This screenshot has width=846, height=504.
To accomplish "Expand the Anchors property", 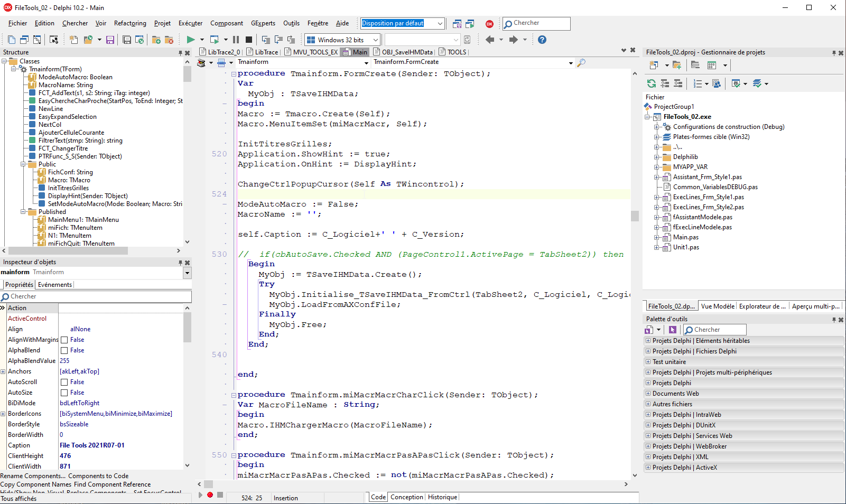I will [x=3, y=371].
